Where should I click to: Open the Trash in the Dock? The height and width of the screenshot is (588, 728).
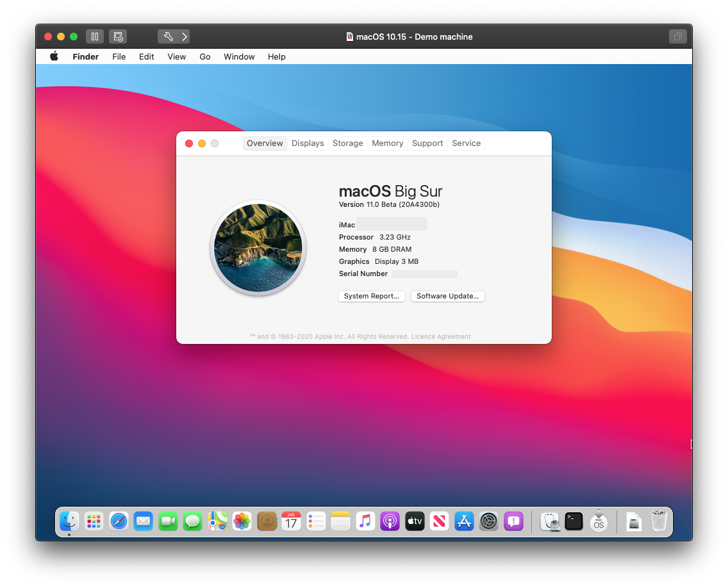click(659, 521)
